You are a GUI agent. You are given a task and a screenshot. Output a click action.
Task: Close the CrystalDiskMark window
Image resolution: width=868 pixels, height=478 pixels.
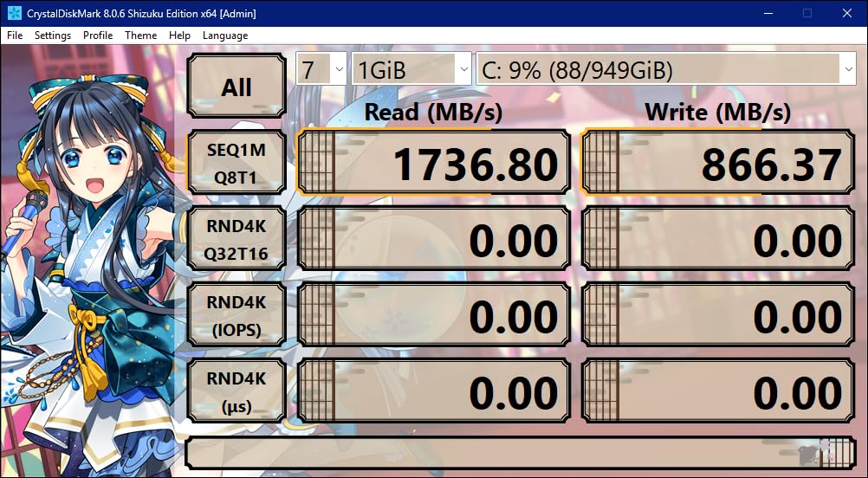pos(847,13)
